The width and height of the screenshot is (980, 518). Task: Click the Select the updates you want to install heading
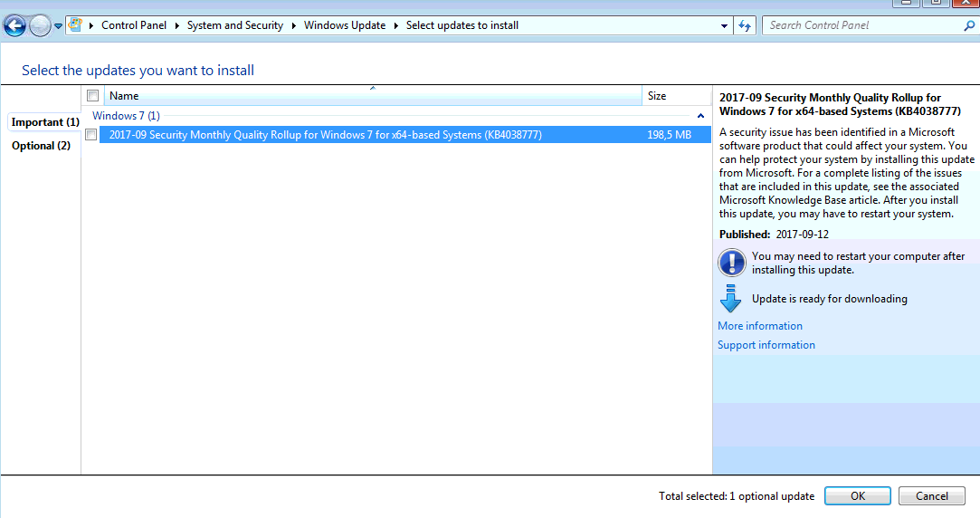(x=138, y=70)
